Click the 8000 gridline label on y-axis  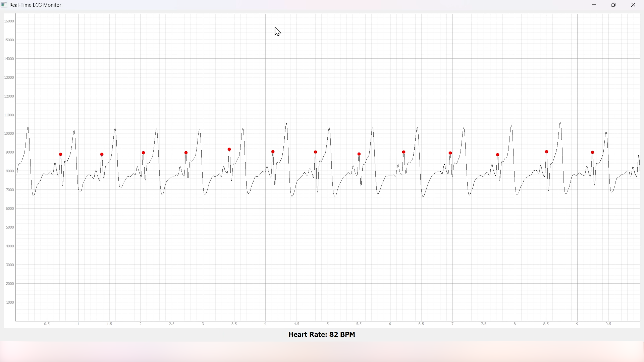click(10, 171)
